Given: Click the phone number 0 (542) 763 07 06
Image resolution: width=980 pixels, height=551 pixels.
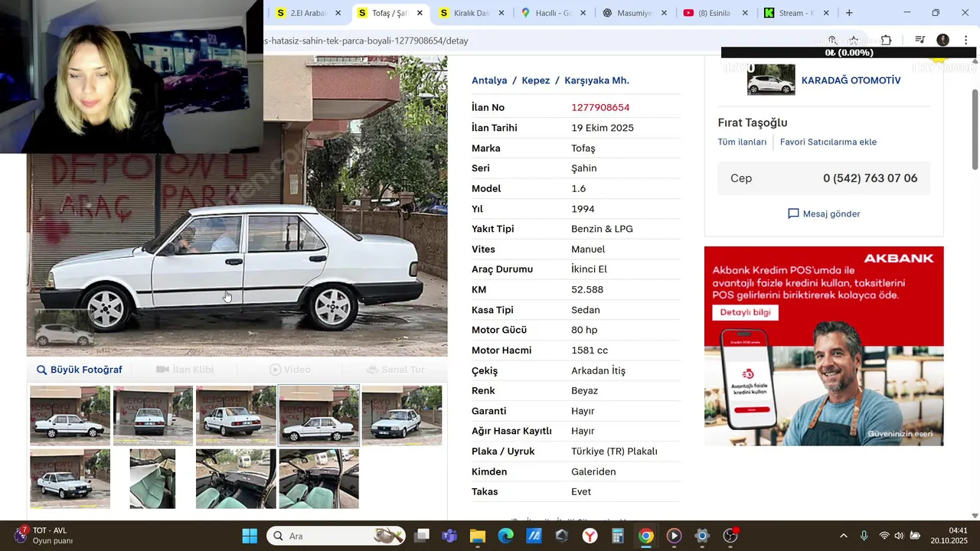Looking at the screenshot, I should [x=870, y=178].
